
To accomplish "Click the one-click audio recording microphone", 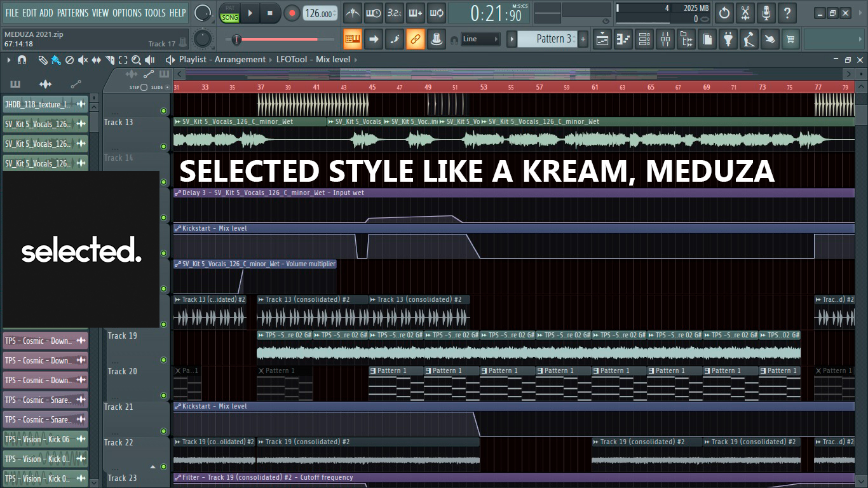I will coord(766,13).
